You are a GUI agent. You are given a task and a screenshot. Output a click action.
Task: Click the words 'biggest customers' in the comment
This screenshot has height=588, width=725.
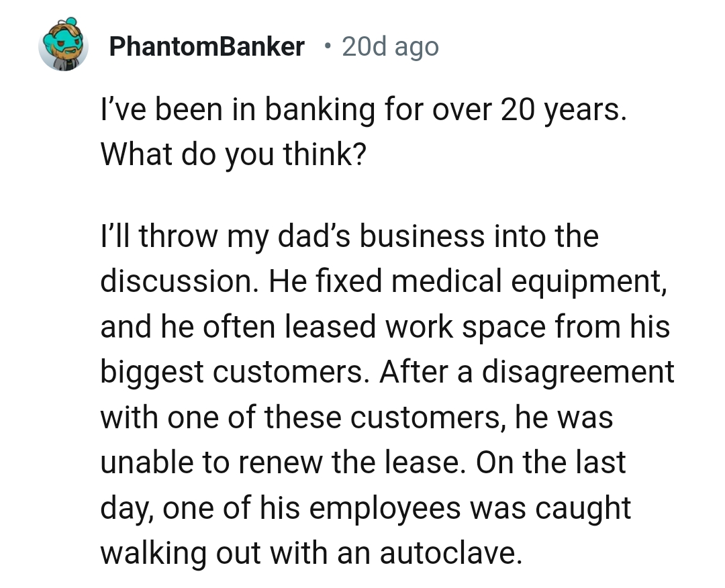tap(234, 372)
